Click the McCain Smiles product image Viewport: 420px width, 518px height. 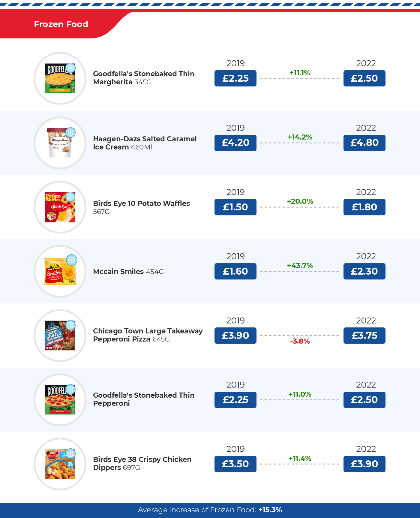coord(60,272)
